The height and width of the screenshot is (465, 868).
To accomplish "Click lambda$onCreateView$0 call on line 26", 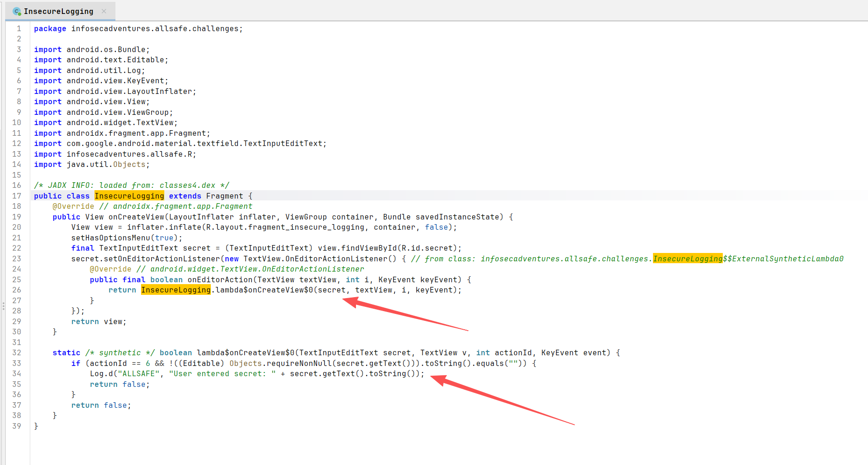I will click(x=264, y=290).
